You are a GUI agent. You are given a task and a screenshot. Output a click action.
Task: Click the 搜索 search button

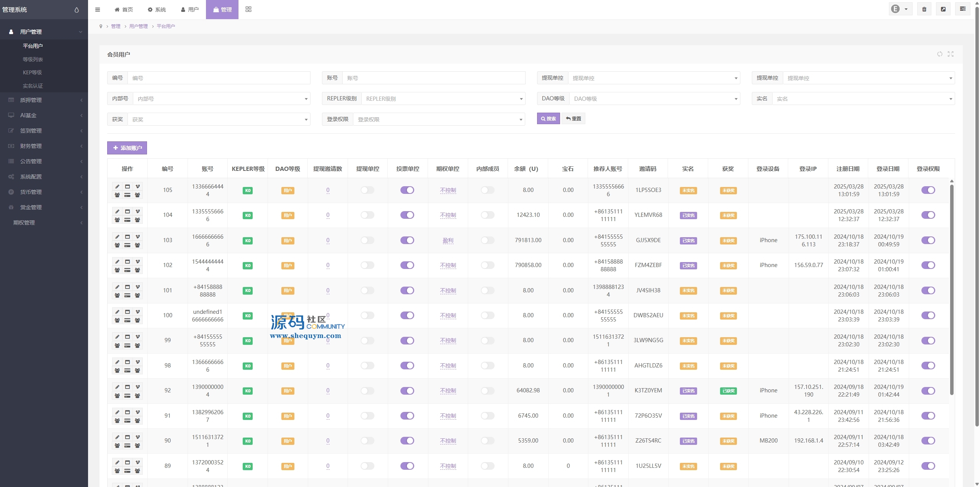[548, 119]
